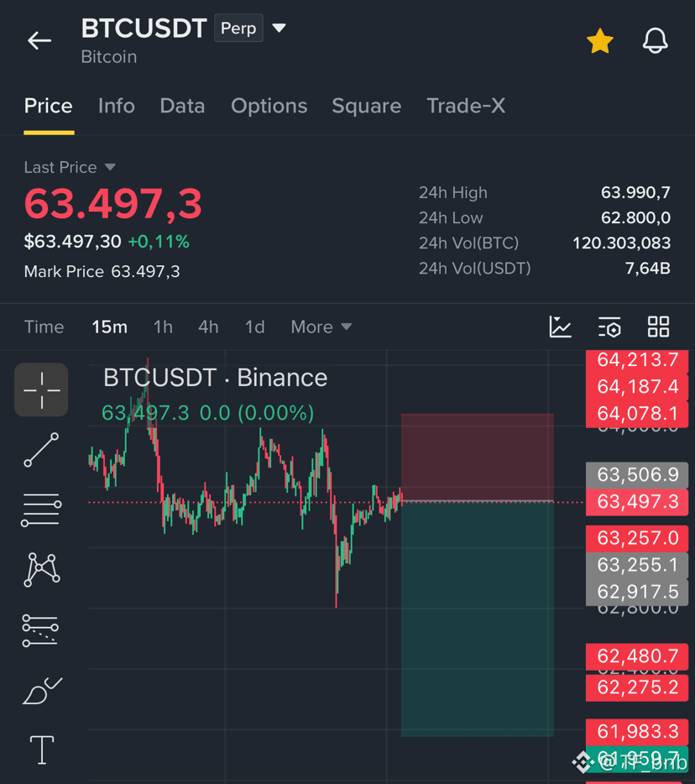Select the 4h interval

[208, 327]
